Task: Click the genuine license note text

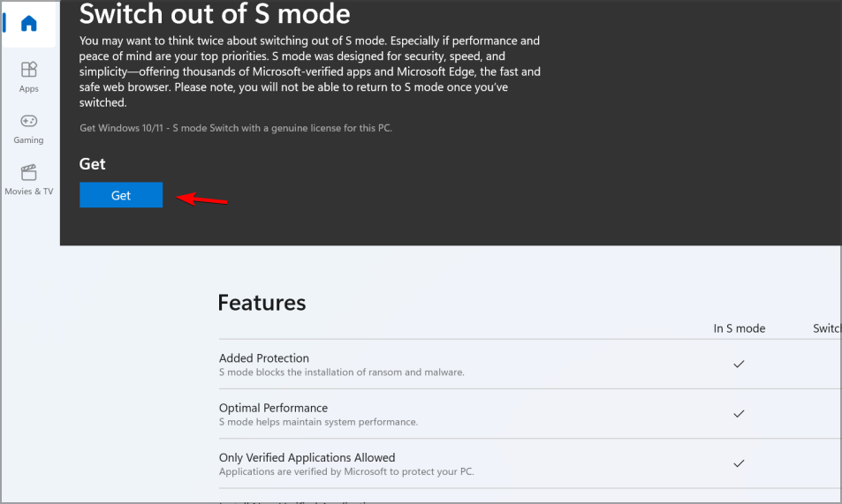Action: click(235, 128)
